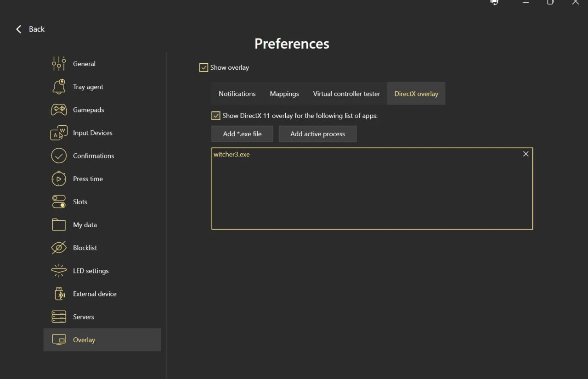Viewport: 588px width, 379px height.
Task: Switch to the Notifications tab
Action: pos(237,94)
